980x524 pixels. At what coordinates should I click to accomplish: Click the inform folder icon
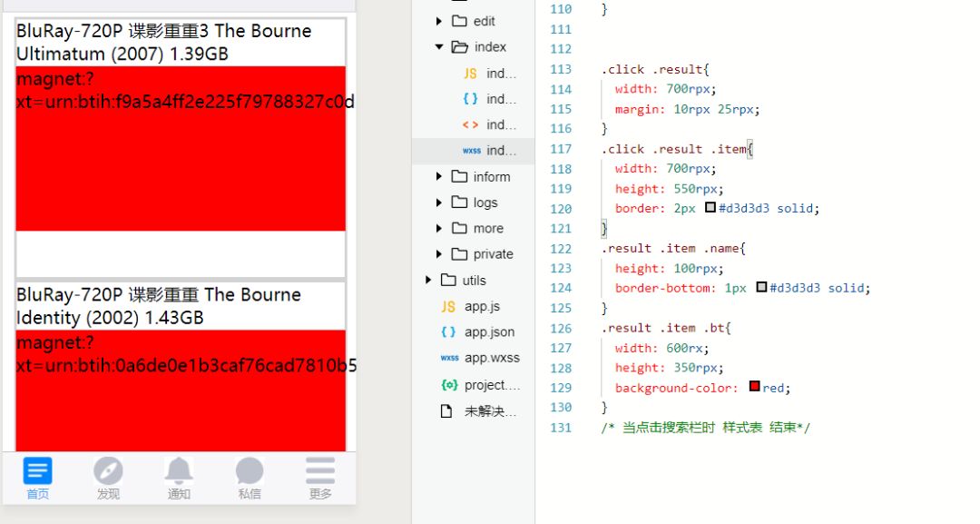459,176
